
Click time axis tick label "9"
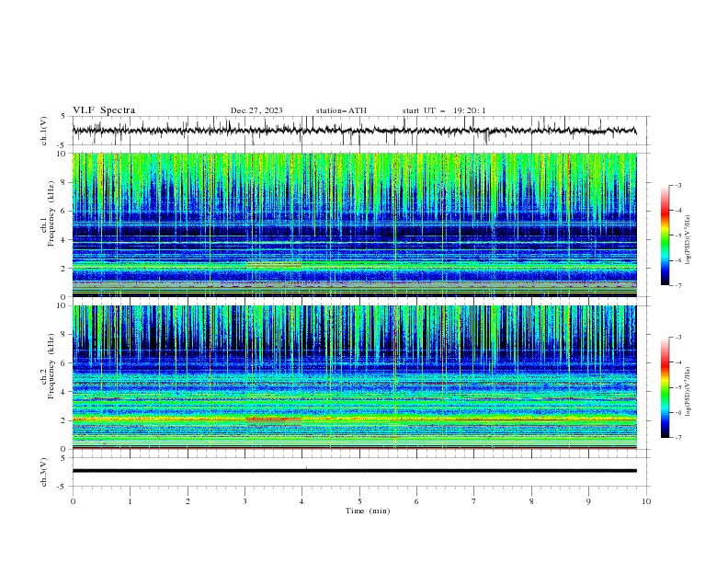point(588,501)
